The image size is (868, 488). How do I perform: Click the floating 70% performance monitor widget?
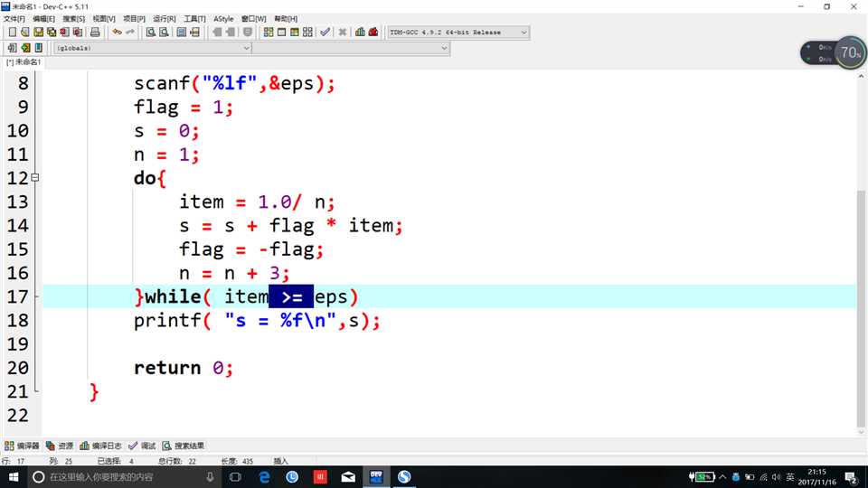833,53
